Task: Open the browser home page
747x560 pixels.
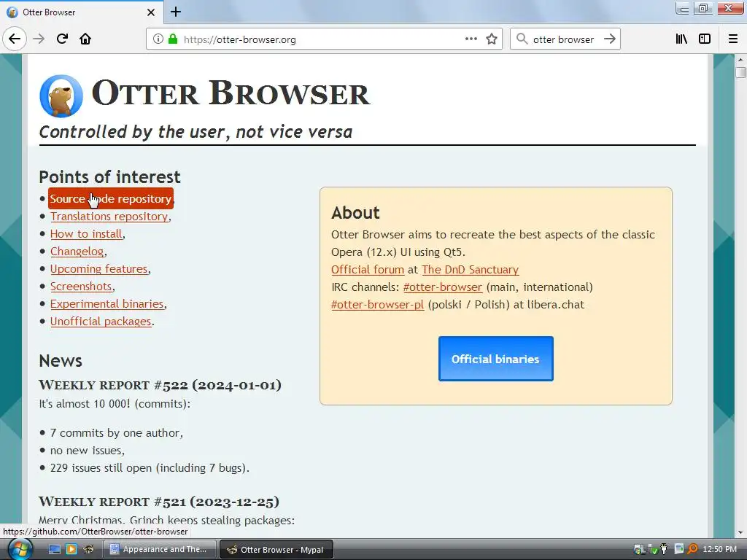Action: 85,39
